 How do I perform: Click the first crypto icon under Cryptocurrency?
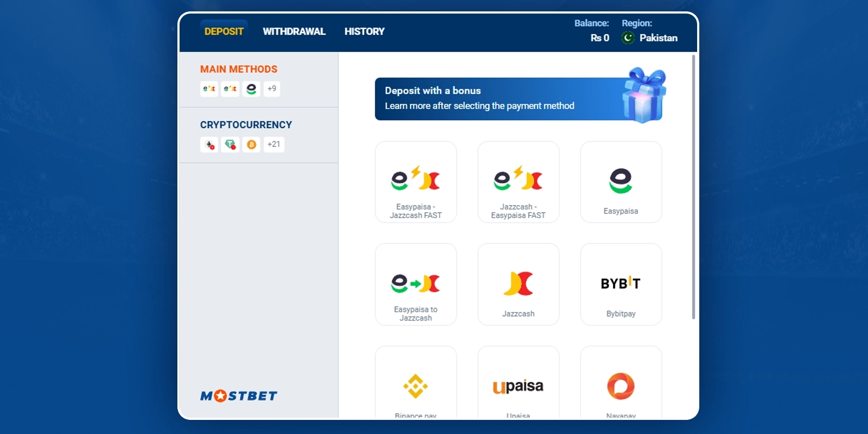[209, 144]
